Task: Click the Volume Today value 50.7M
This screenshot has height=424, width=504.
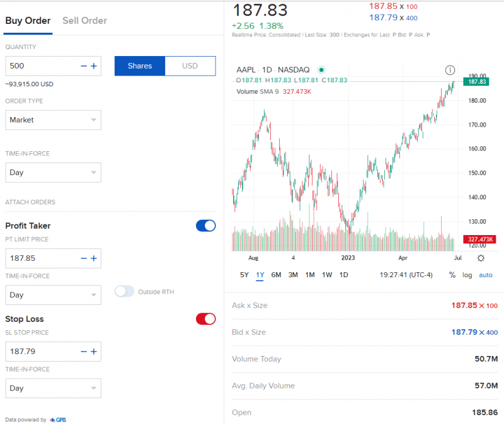Action: tap(486, 358)
